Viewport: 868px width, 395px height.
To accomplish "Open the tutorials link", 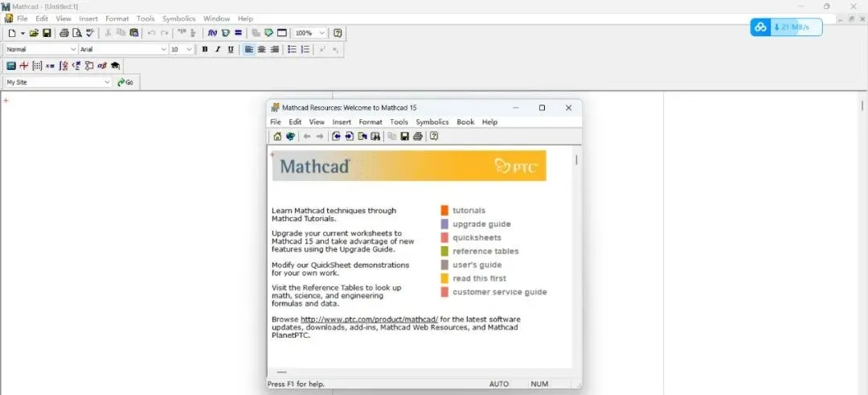I will click(x=469, y=211).
